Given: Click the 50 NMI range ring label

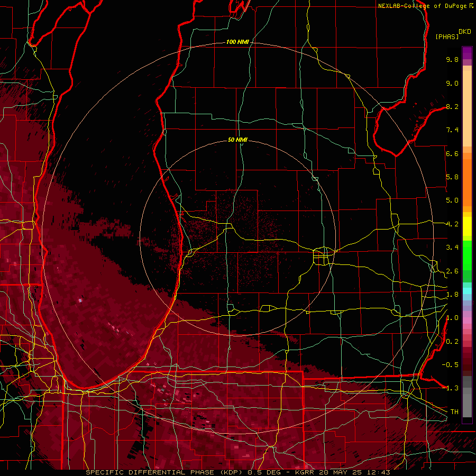Looking at the screenshot, I should click(237, 140).
